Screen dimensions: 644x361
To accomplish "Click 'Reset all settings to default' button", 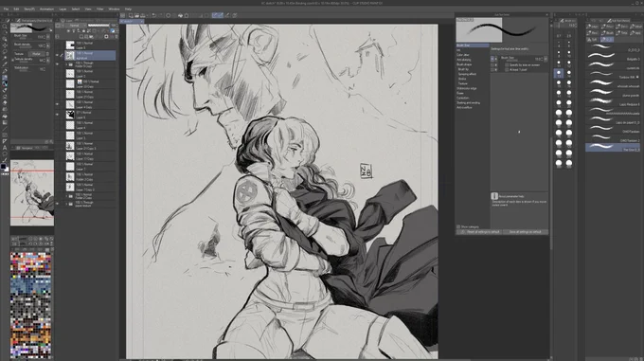I will click(480, 232).
